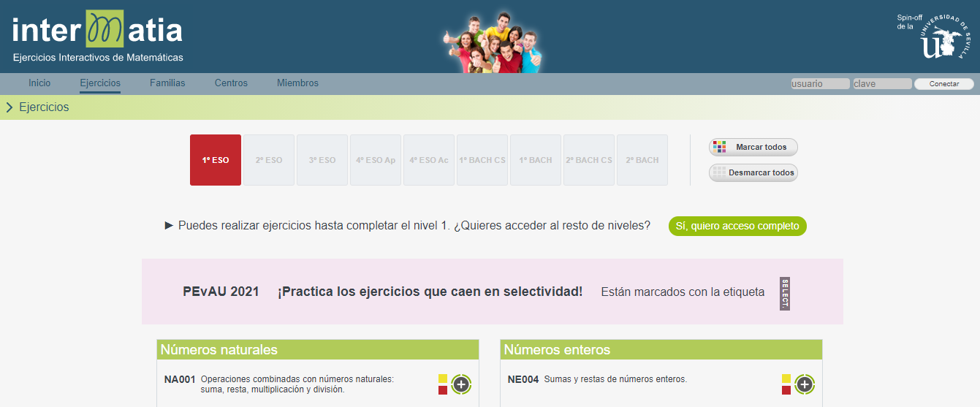Open the Miembros menu item

(297, 83)
